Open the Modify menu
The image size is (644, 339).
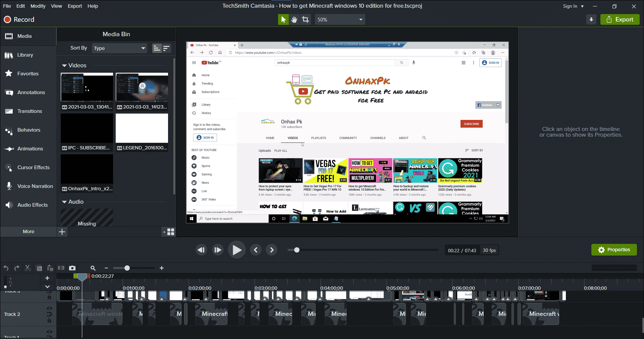point(38,6)
